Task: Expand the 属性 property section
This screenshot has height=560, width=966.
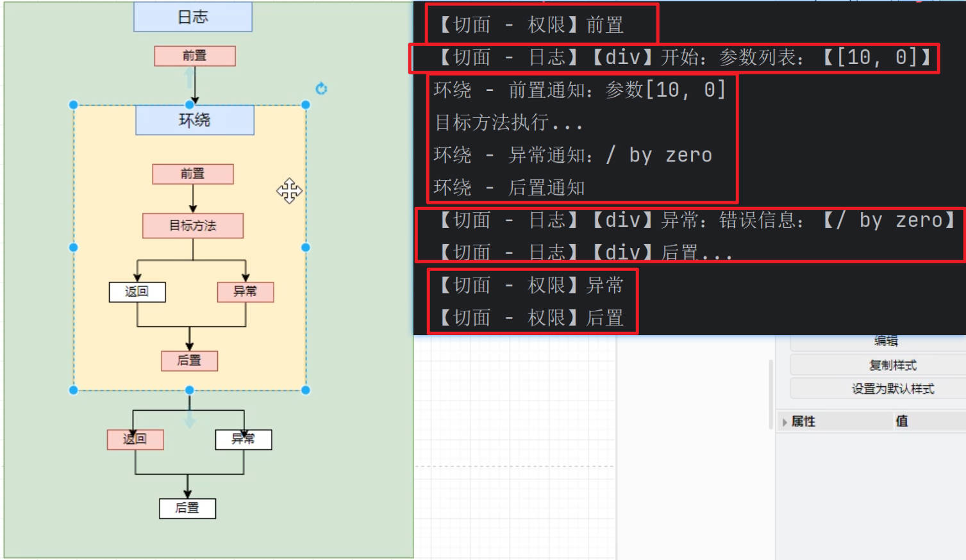Action: [785, 422]
